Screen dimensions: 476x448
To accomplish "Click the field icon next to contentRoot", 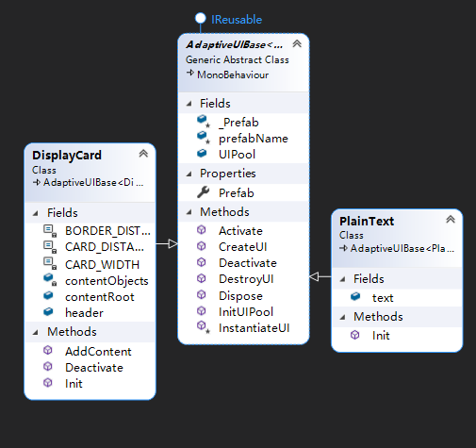I will [x=48, y=296].
